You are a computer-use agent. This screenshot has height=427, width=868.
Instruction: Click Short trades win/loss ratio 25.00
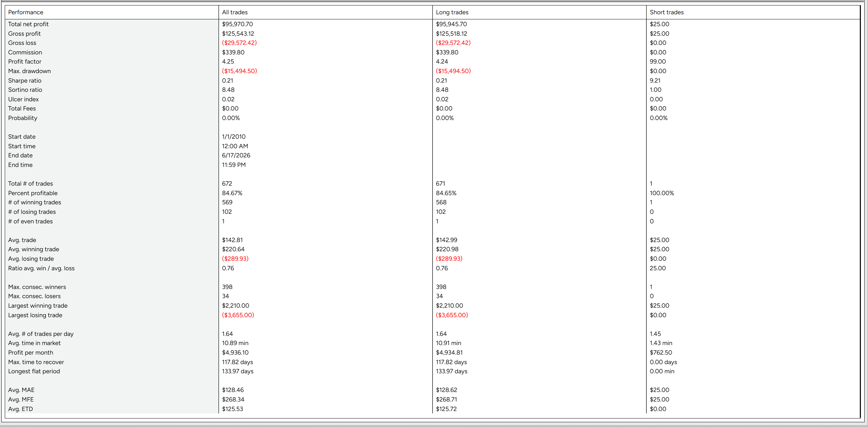(658, 268)
